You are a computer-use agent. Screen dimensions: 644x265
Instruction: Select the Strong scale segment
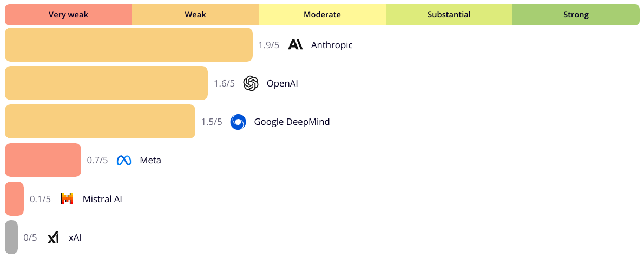coord(576,15)
